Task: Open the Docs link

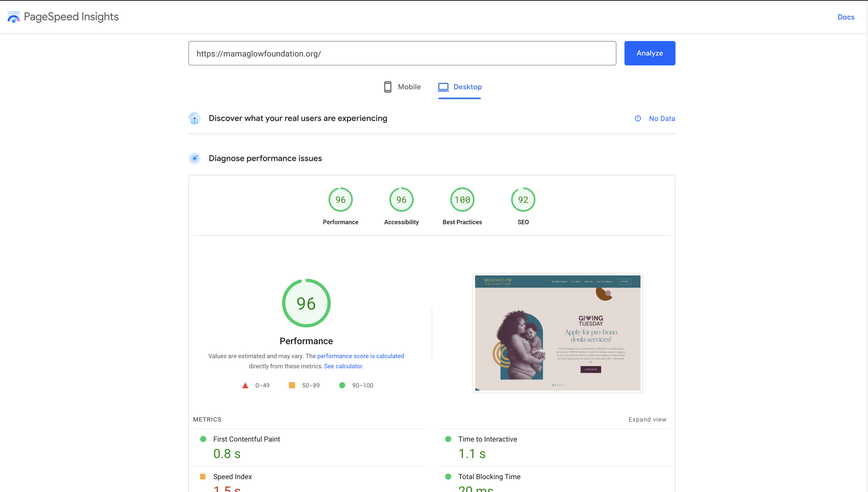Action: [846, 17]
